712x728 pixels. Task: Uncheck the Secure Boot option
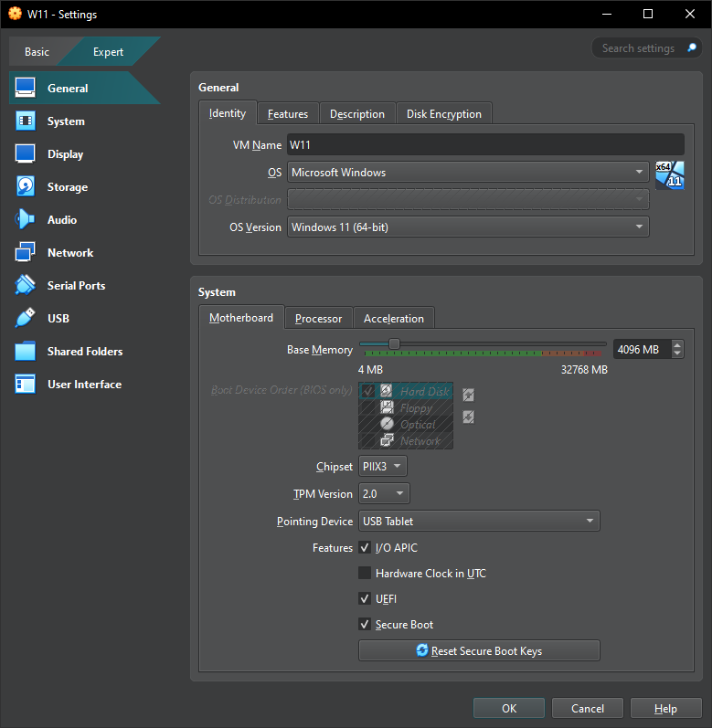pos(366,625)
